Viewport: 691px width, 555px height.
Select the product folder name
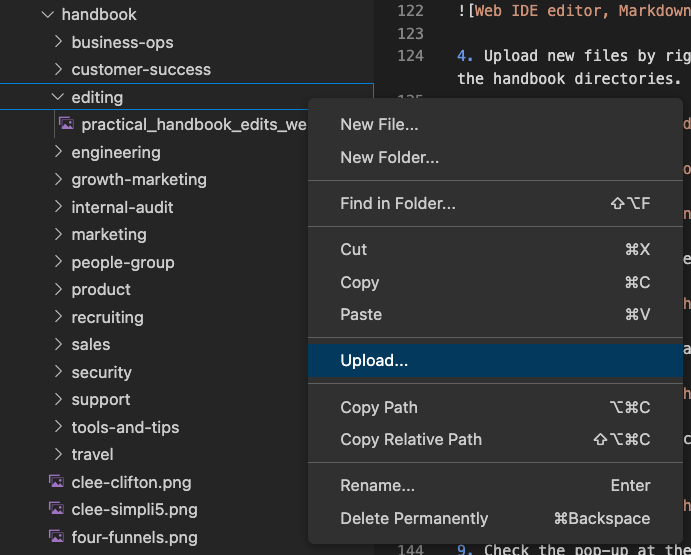tap(101, 290)
